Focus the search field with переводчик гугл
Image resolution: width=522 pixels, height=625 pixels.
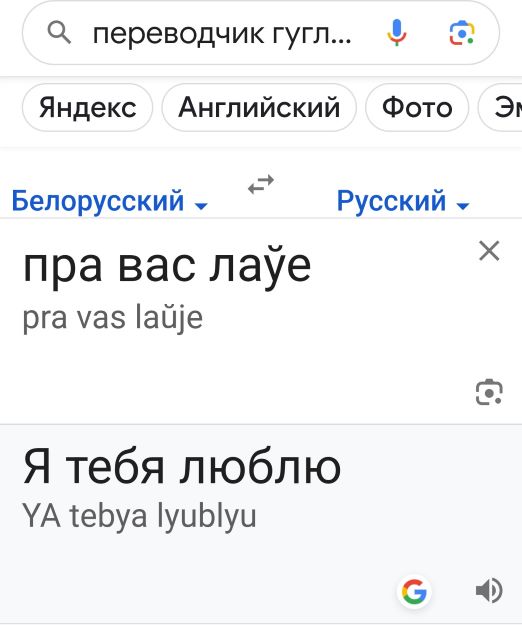pyautogui.click(x=222, y=33)
